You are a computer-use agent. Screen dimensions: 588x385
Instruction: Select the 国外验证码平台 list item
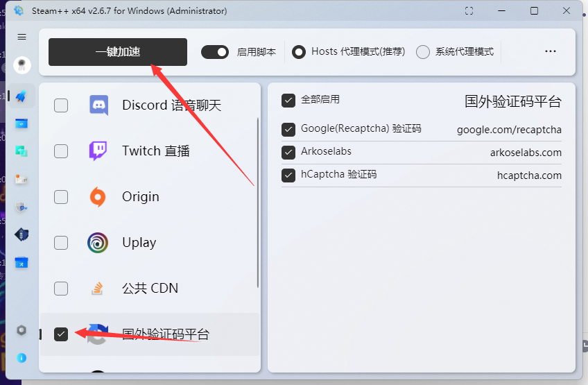166,334
